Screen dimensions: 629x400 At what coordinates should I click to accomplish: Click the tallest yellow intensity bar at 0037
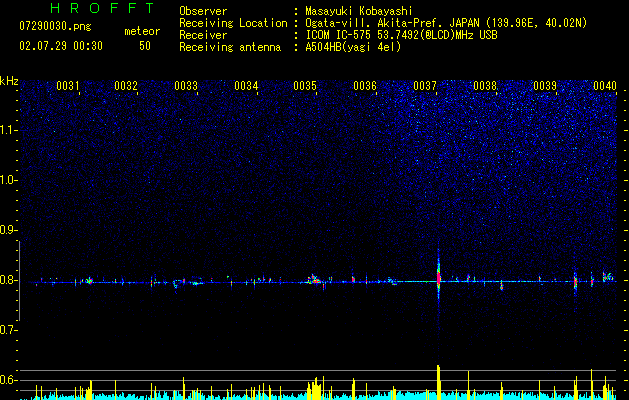tap(438, 382)
